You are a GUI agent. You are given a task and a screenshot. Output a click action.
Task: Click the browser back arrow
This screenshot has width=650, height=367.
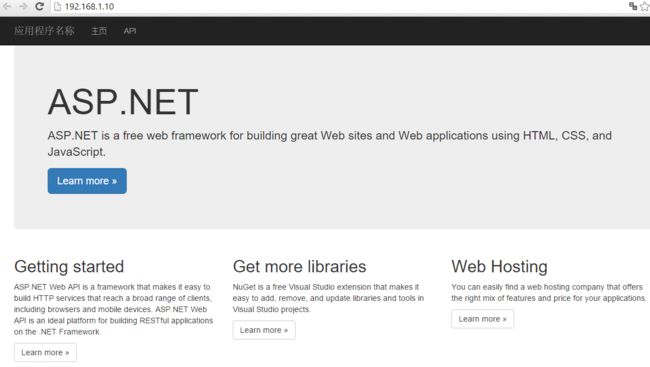coord(7,6)
